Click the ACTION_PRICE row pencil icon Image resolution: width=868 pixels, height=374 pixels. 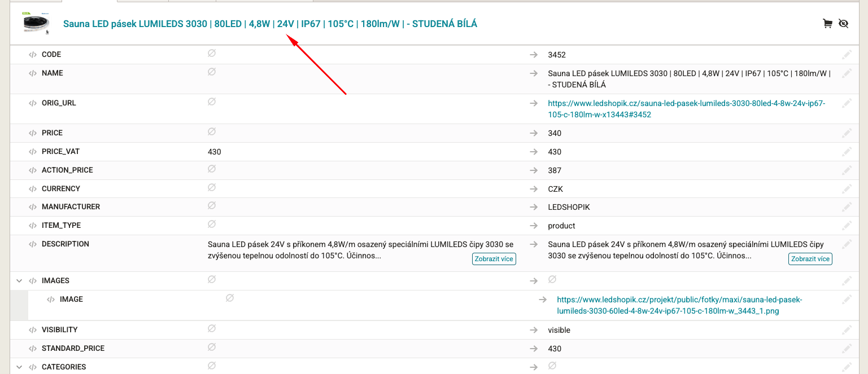(847, 170)
